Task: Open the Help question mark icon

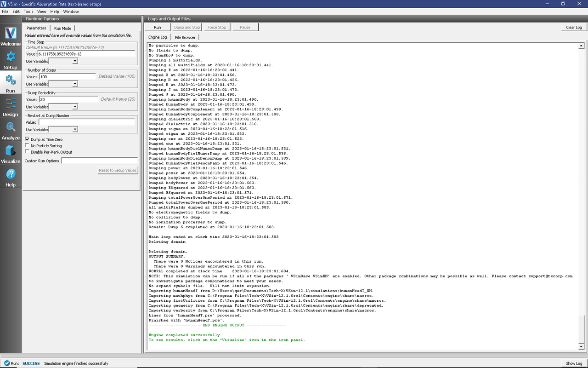Action: pyautogui.click(x=11, y=174)
